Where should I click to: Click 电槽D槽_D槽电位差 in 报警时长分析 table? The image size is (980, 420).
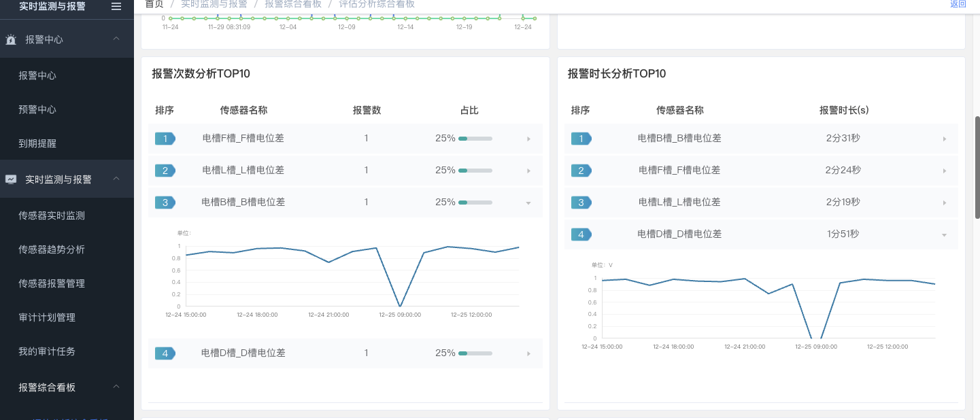[680, 234]
